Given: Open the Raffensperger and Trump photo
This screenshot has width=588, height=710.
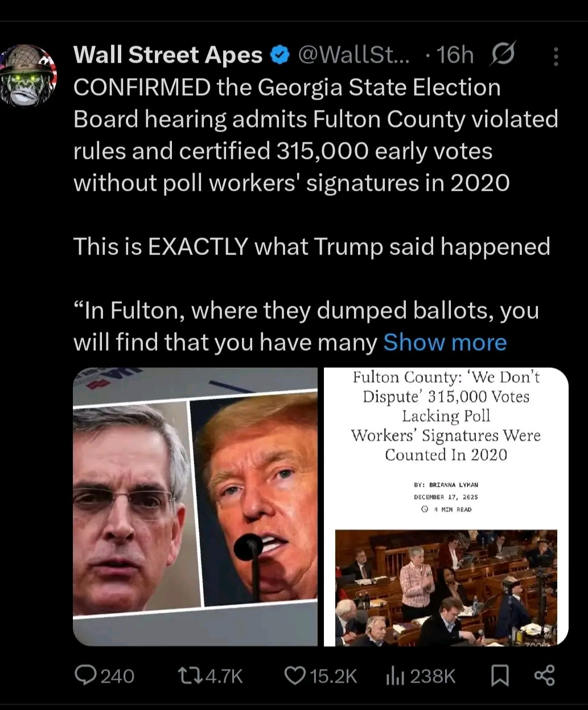Looking at the screenshot, I should 195,507.
